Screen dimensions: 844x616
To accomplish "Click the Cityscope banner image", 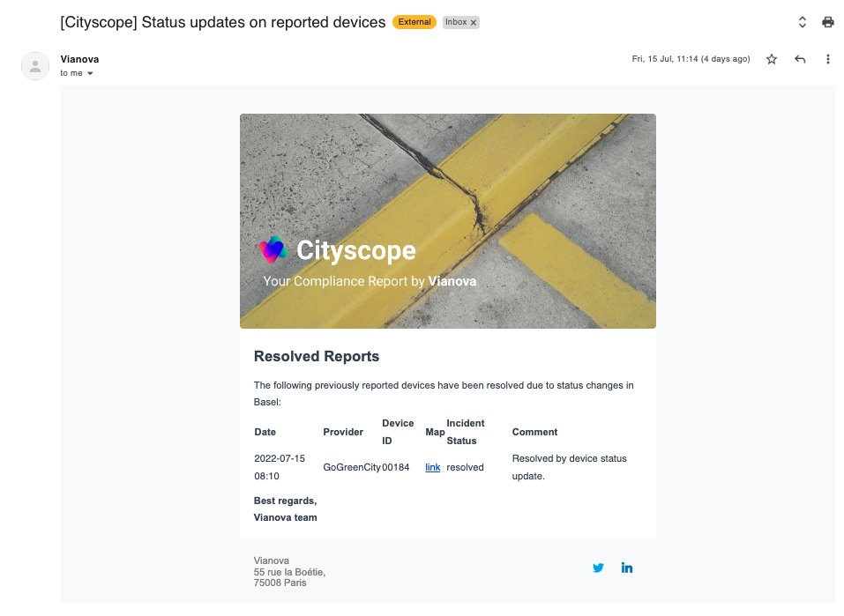I will click(448, 221).
